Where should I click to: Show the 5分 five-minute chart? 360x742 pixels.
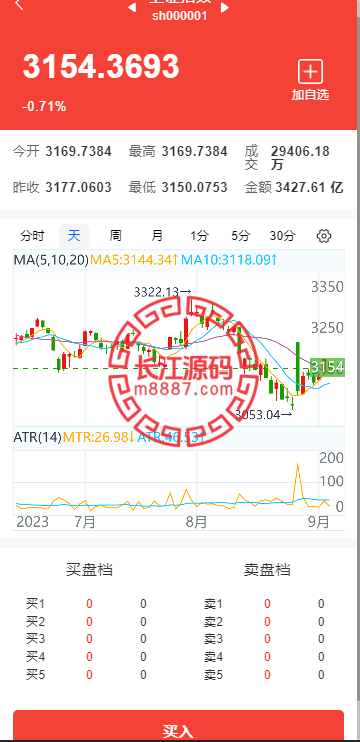click(x=240, y=236)
